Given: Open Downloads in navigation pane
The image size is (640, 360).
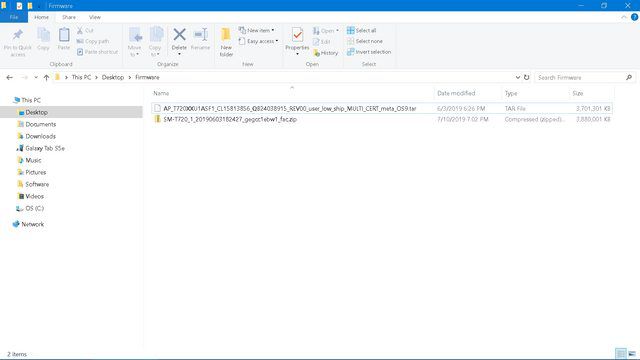Looking at the screenshot, I should 37,136.
